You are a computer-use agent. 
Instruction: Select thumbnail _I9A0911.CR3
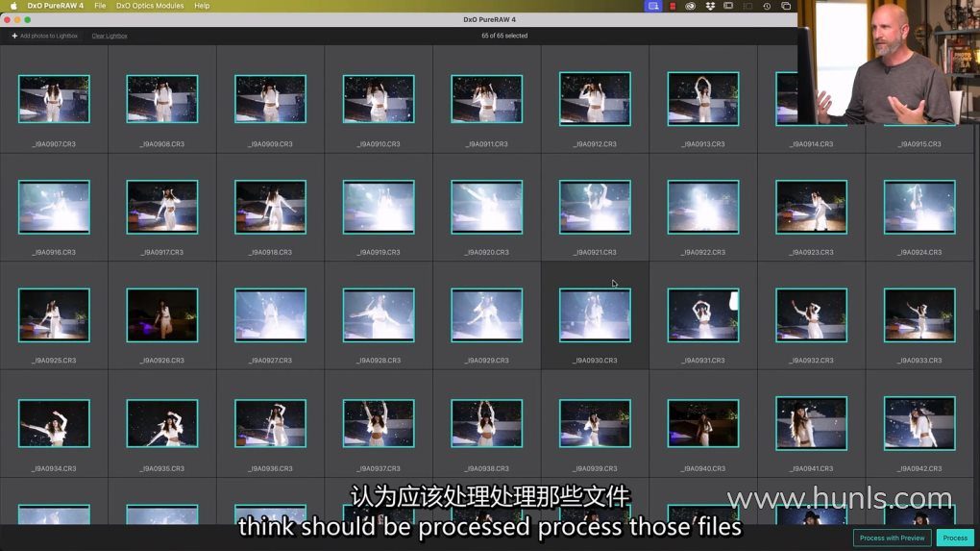tap(486, 99)
